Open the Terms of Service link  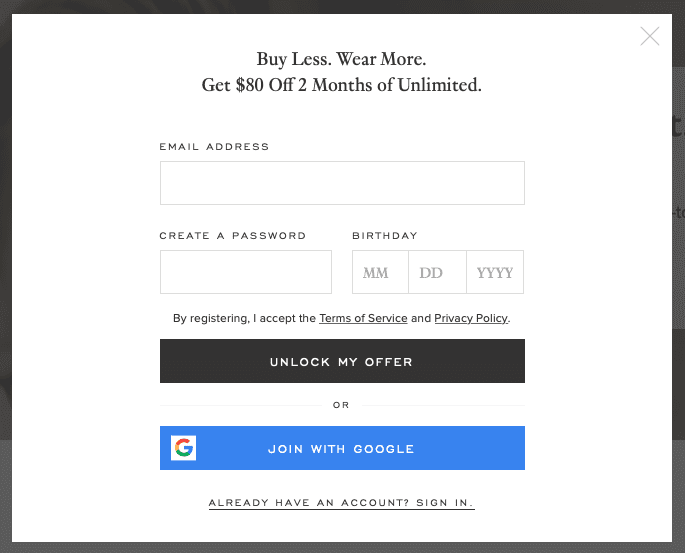(x=363, y=319)
